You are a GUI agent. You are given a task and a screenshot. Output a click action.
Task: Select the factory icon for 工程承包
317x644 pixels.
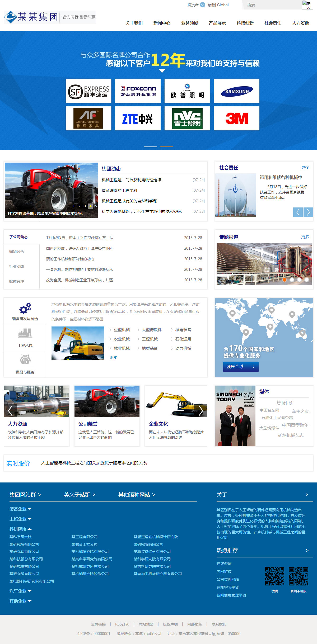(x=25, y=333)
